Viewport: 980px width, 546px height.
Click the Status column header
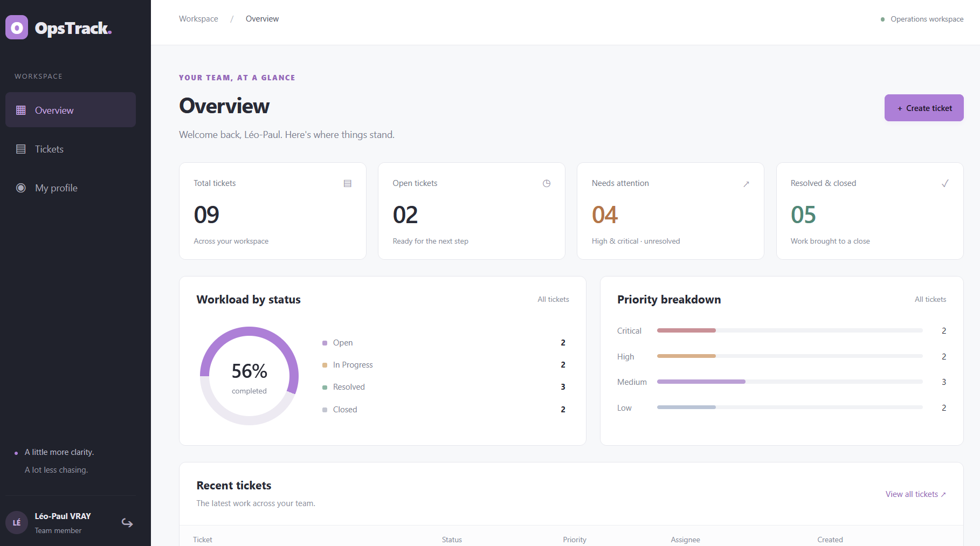pyautogui.click(x=452, y=540)
